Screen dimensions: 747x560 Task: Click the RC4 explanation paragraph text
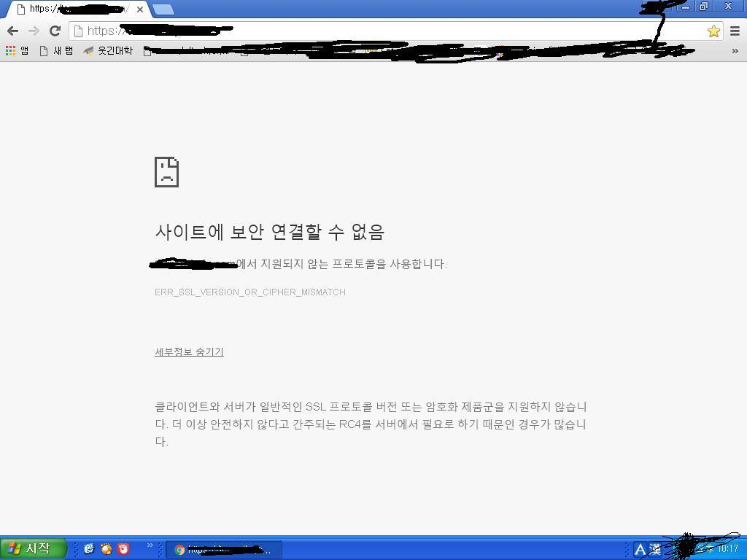click(370, 424)
